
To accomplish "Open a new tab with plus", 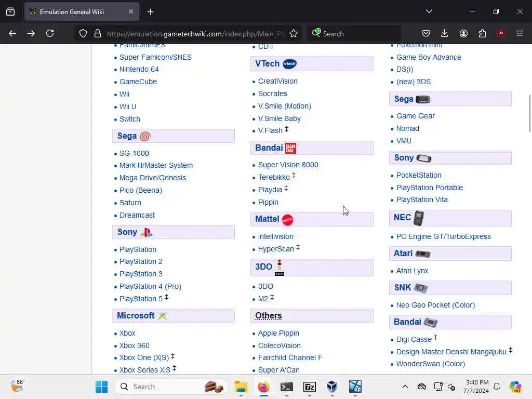I will click(x=150, y=12).
